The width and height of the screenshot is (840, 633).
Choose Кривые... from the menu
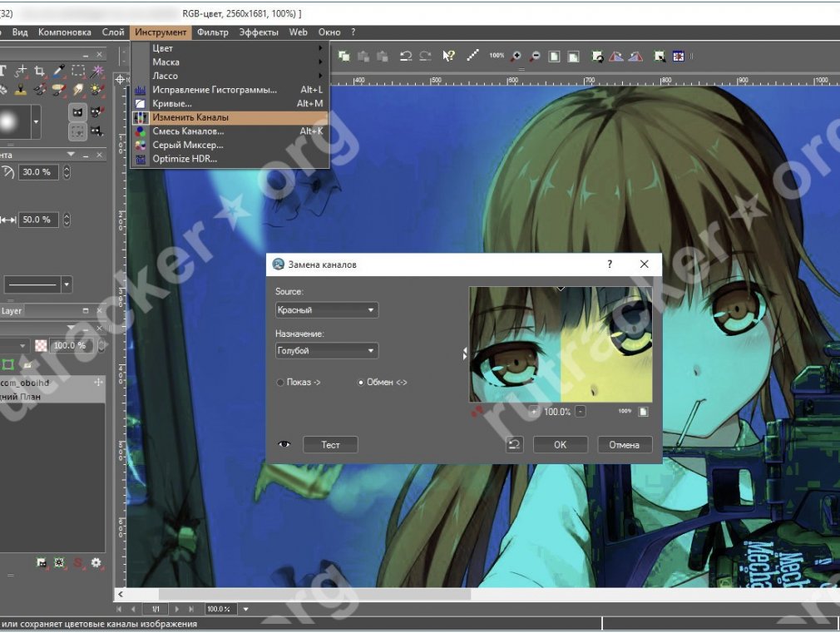(x=230, y=103)
